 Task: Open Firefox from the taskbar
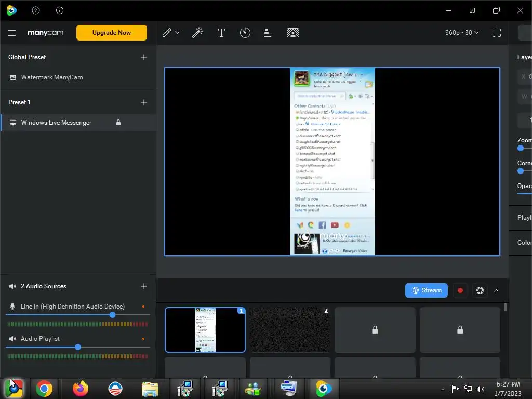click(81, 389)
